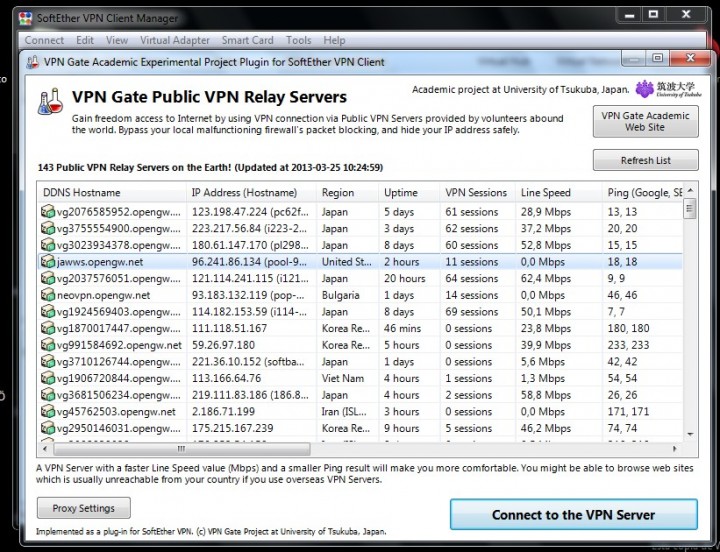Sort list by Ping column header

643,192
